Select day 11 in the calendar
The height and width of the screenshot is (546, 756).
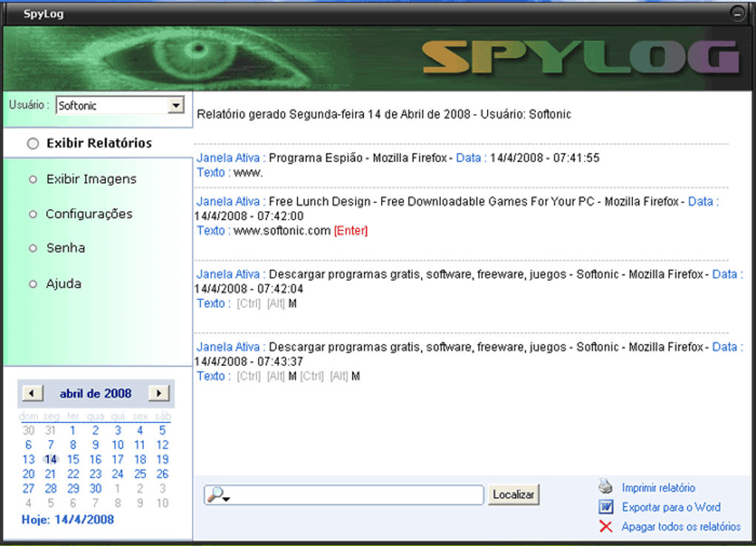coord(140,445)
